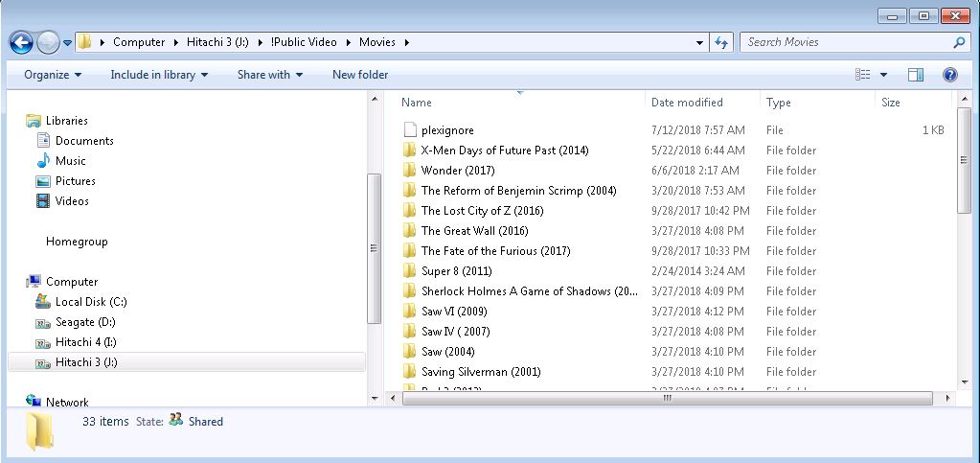Click the Shared state icon in details pane
Image resolution: width=980 pixels, height=463 pixels.
coord(176,420)
